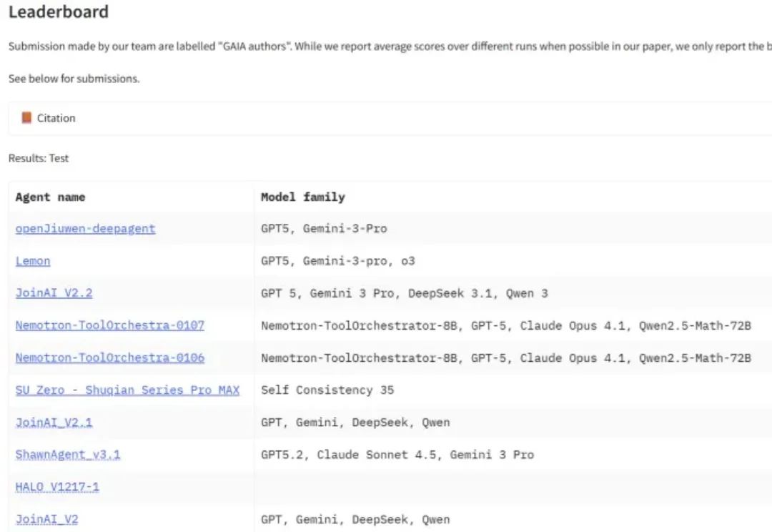Open SU_Zero - Shuqian Series Pro MAX link

(x=127, y=390)
